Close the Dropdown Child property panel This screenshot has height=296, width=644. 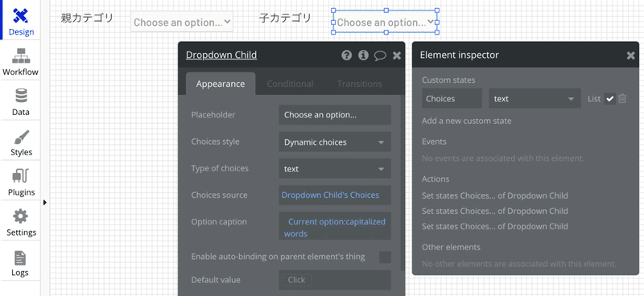(x=396, y=55)
